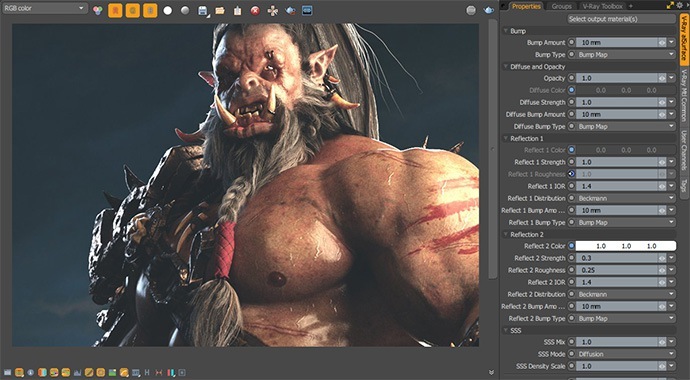Toggle the Reflect 1 IOR channel circle
This screenshot has height=380, width=690.
[571, 186]
